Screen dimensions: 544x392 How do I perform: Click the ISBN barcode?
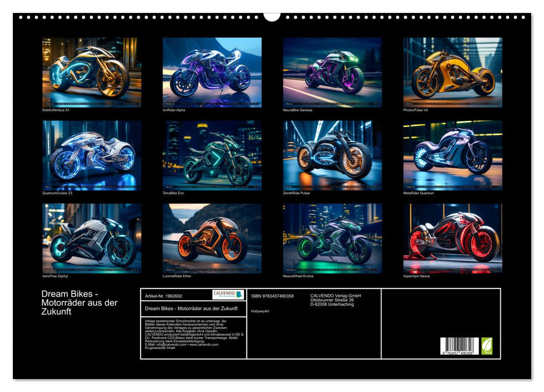point(459,346)
